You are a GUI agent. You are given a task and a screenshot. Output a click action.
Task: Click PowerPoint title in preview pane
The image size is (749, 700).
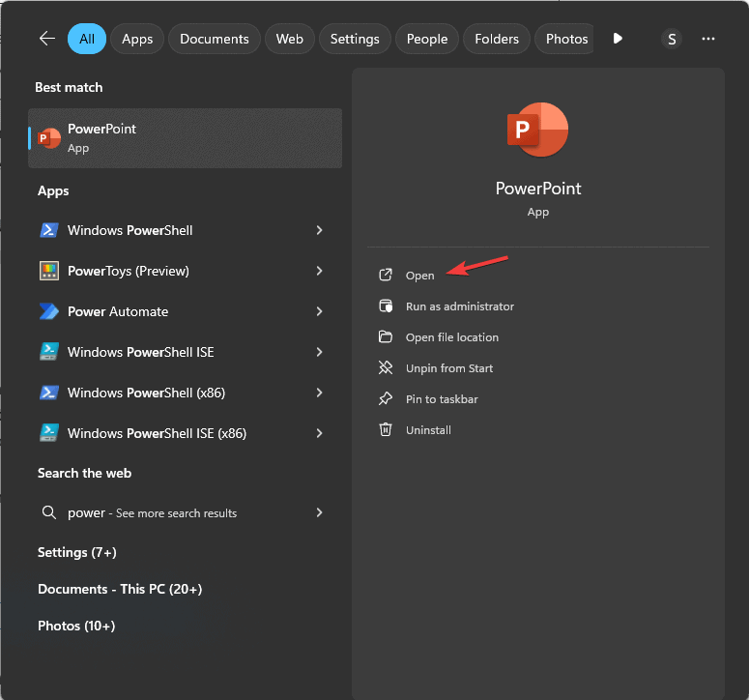[538, 189]
